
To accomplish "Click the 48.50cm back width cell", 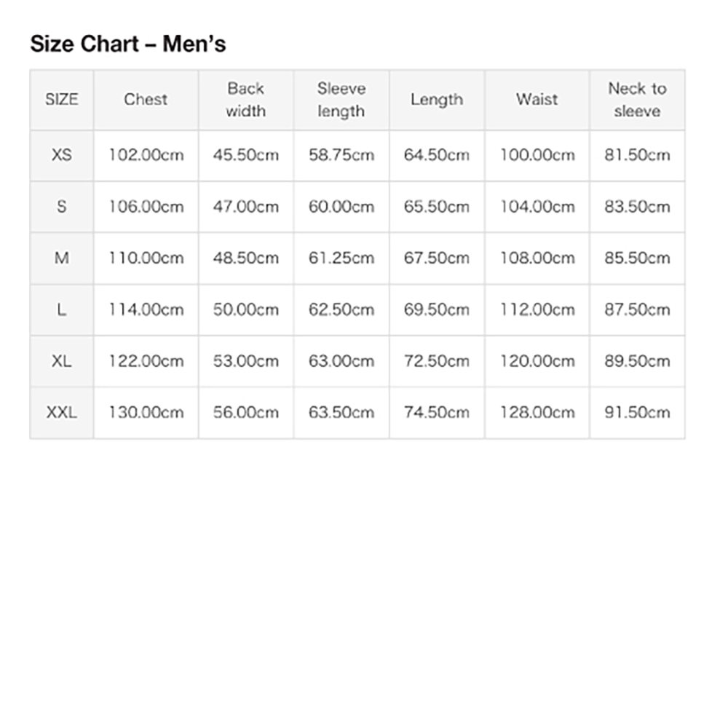I will point(245,258).
